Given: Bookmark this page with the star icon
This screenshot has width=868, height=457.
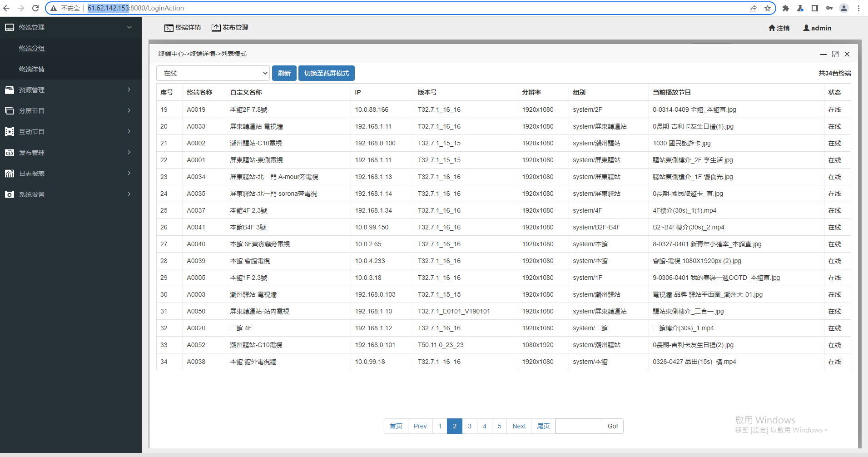Looking at the screenshot, I should coord(768,8).
